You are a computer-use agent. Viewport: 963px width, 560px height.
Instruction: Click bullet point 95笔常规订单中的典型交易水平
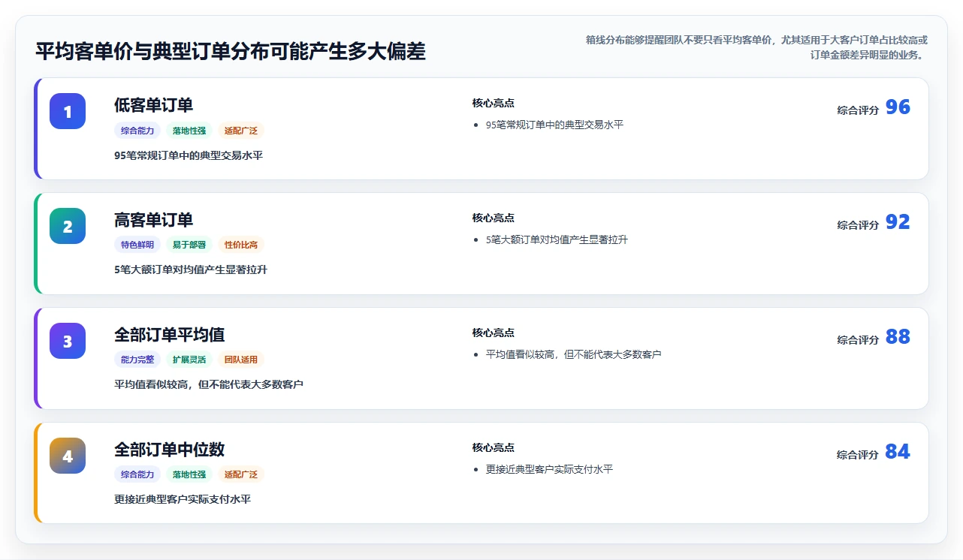tap(554, 125)
